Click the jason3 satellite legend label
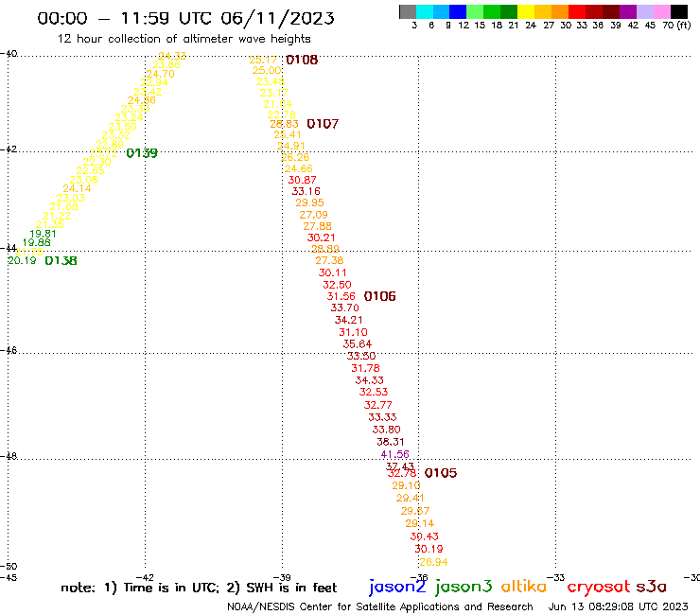The height and width of the screenshot is (615, 700). tap(464, 588)
